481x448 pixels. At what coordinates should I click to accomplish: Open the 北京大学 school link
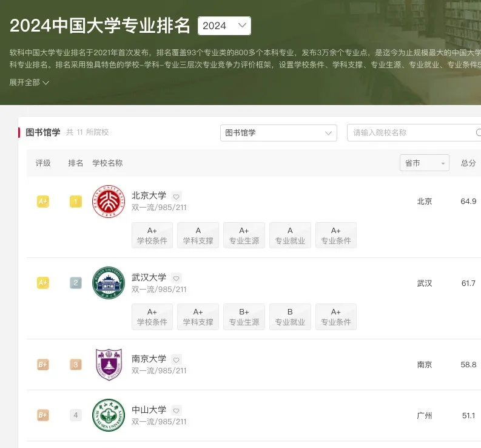(149, 195)
